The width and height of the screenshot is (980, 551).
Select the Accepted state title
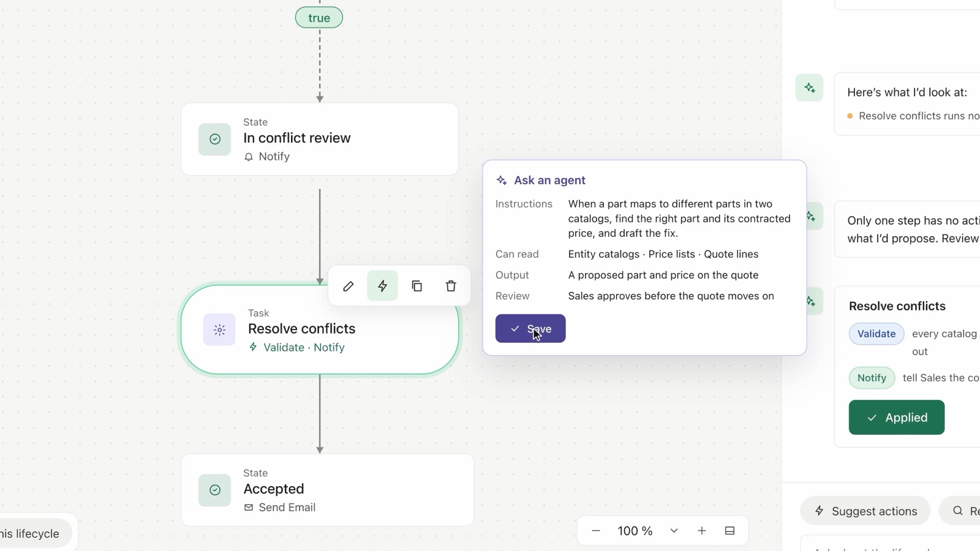[274, 489]
